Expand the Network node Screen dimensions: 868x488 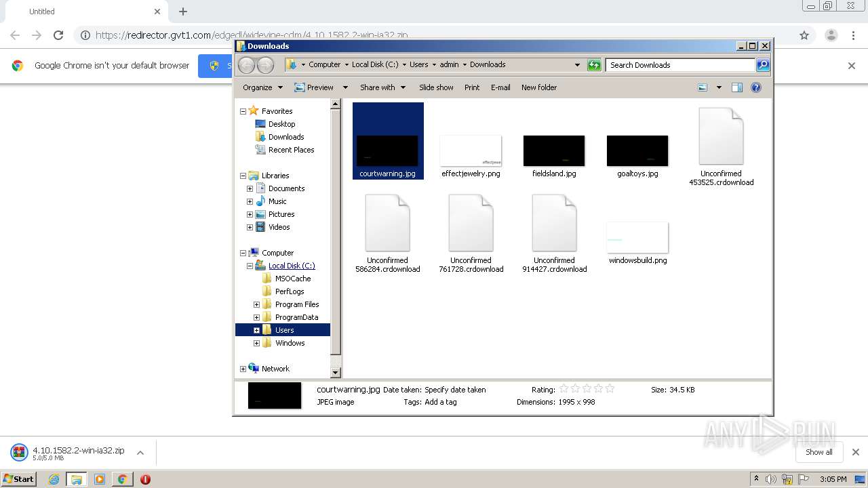[x=243, y=369]
